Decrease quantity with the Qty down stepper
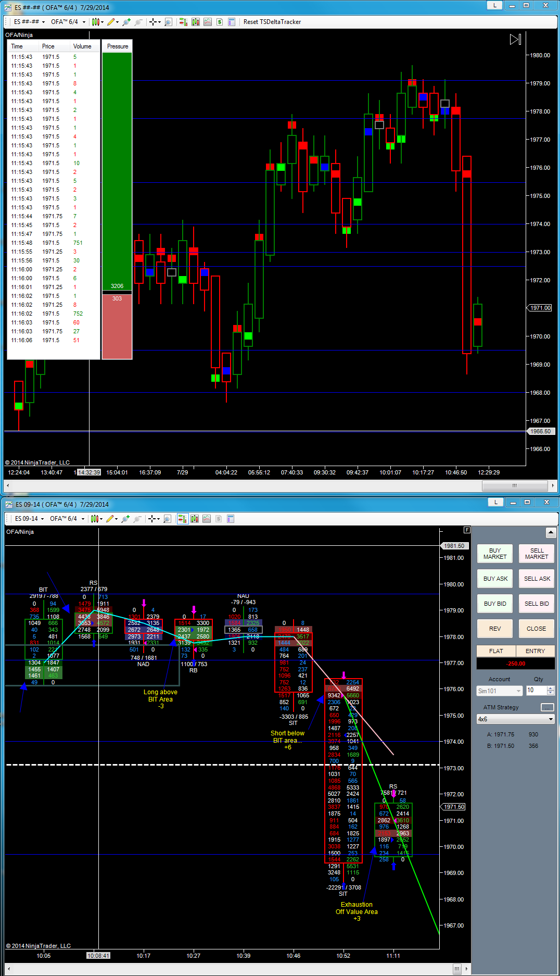Screen dimensions: 560x976 coord(551,693)
